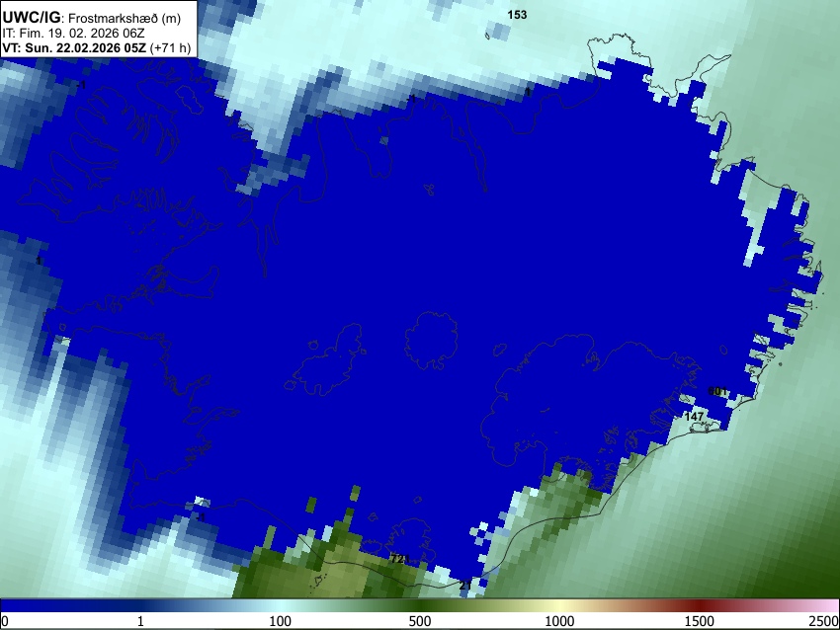Click the color scale bar gradient
840x630 pixels.
coord(420,605)
